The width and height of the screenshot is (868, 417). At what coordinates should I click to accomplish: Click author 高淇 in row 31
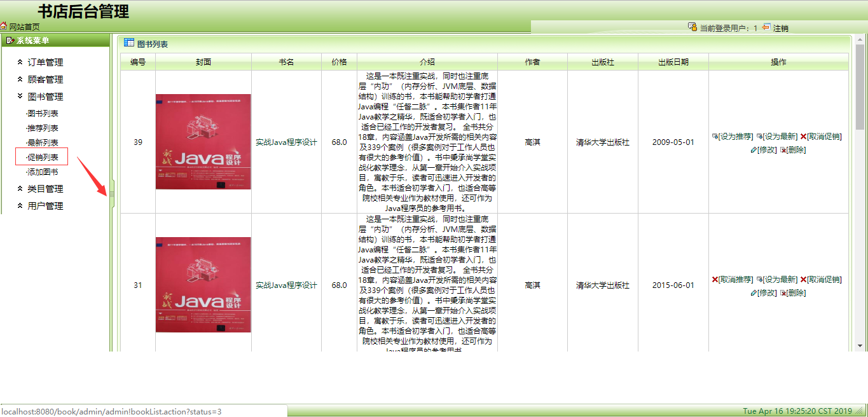coord(532,285)
